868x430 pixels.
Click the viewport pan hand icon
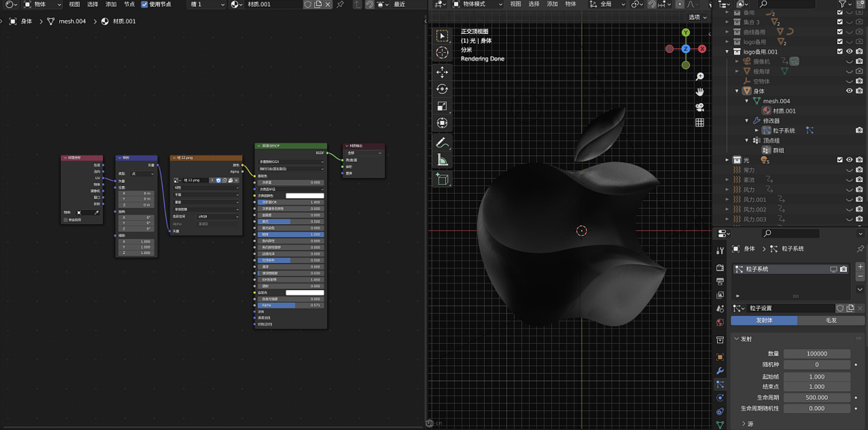700,92
